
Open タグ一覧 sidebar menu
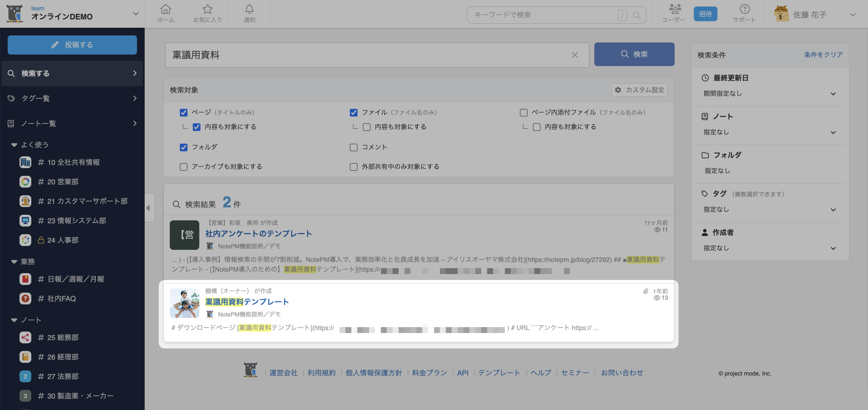pyautogui.click(x=72, y=98)
